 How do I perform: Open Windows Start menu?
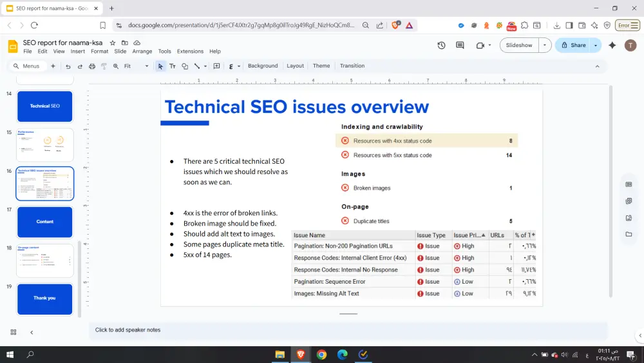point(10,355)
